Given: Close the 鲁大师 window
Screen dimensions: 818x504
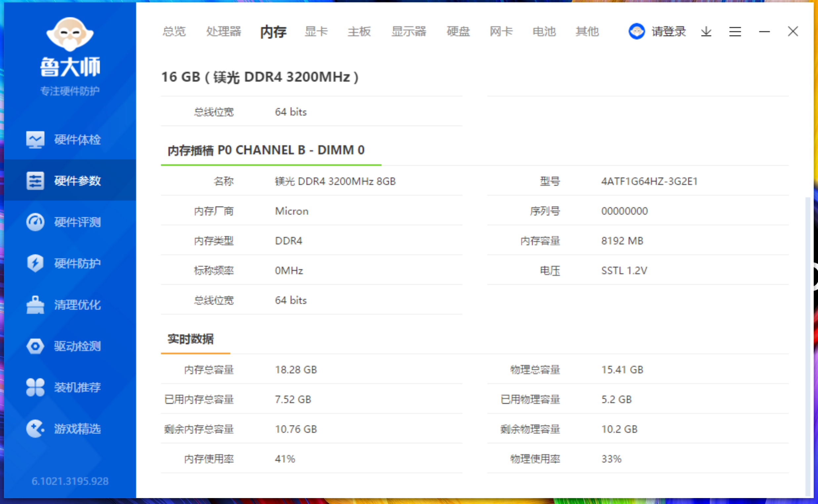Looking at the screenshot, I should pos(793,32).
